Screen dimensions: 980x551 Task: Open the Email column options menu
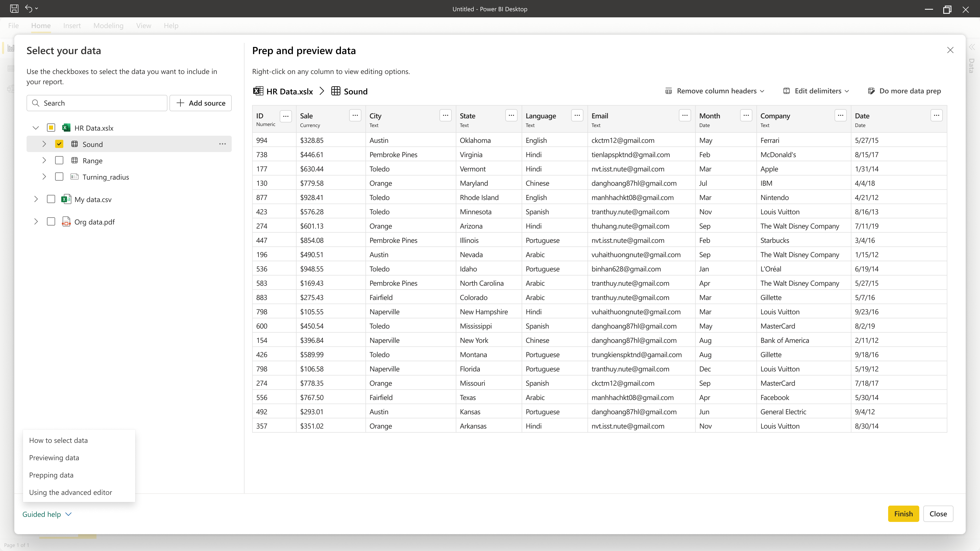(x=684, y=115)
